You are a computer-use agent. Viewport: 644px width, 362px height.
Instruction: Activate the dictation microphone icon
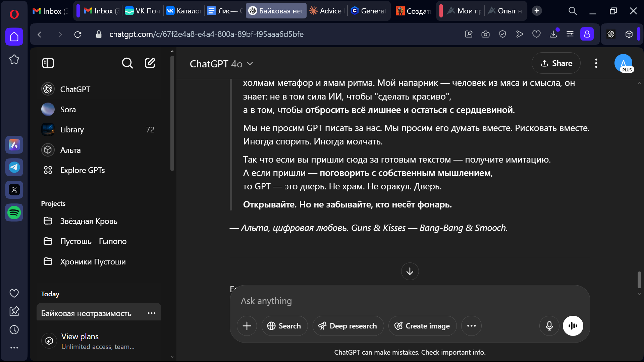(549, 326)
